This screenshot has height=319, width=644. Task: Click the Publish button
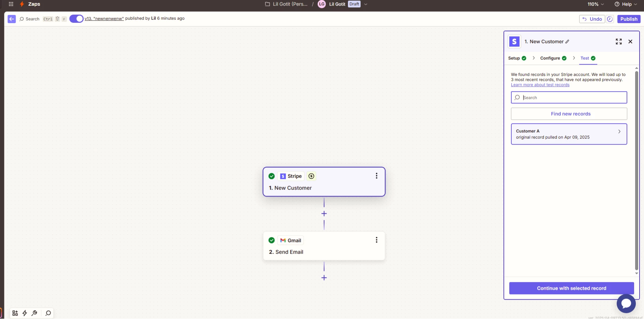pyautogui.click(x=629, y=19)
